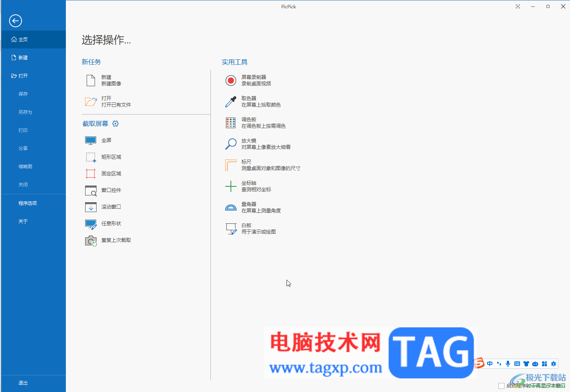The height and width of the screenshot is (392, 570).
Task: Minimize the PicPick window
Action: [x=533, y=6]
